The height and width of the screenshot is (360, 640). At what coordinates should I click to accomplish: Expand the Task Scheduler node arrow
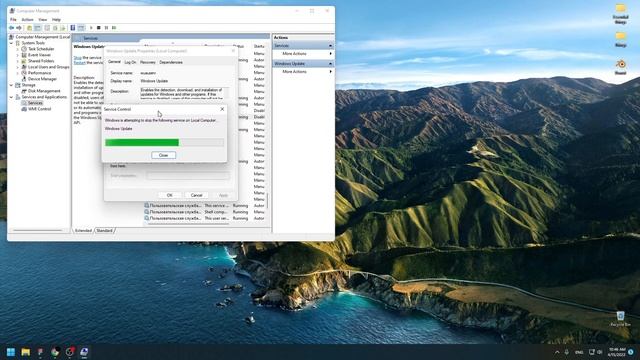[x=18, y=49]
